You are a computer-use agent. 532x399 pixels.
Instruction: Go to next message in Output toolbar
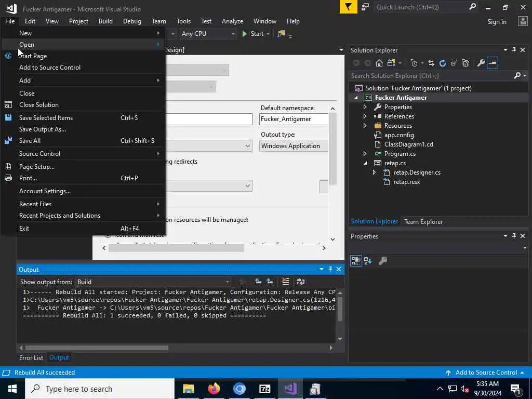tap(270, 282)
